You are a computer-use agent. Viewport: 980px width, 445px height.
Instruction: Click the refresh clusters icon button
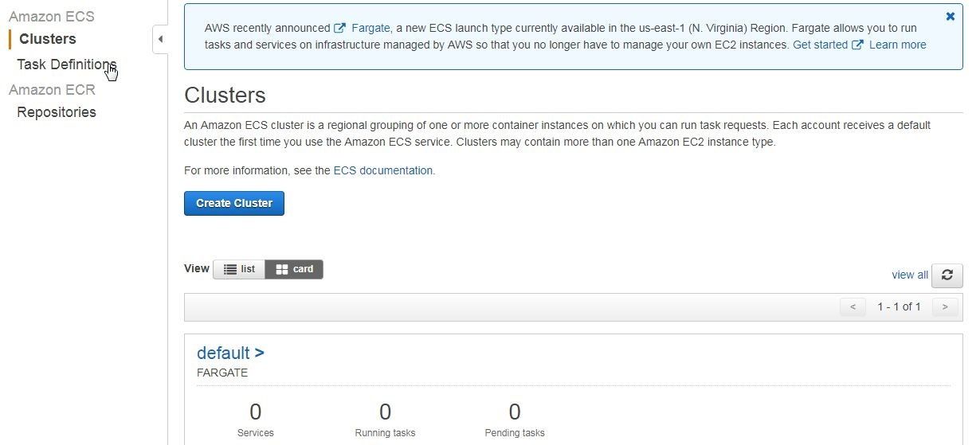pyautogui.click(x=947, y=275)
